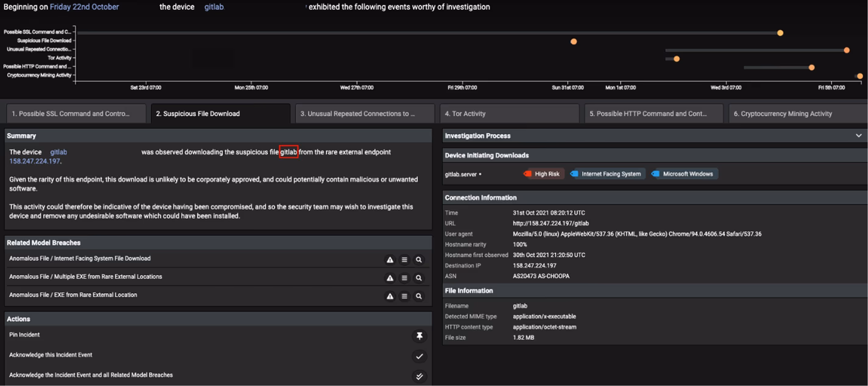Click warning triangle for EXE from Rare External Location
Image resolution: width=868 pixels, height=386 pixels.
[390, 296]
